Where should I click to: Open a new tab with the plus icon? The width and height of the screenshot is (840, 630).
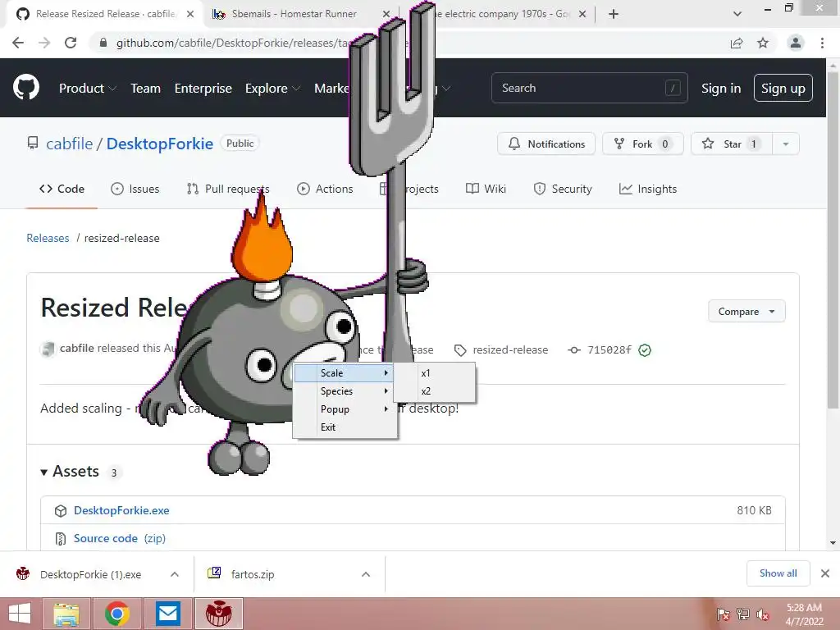pyautogui.click(x=614, y=14)
